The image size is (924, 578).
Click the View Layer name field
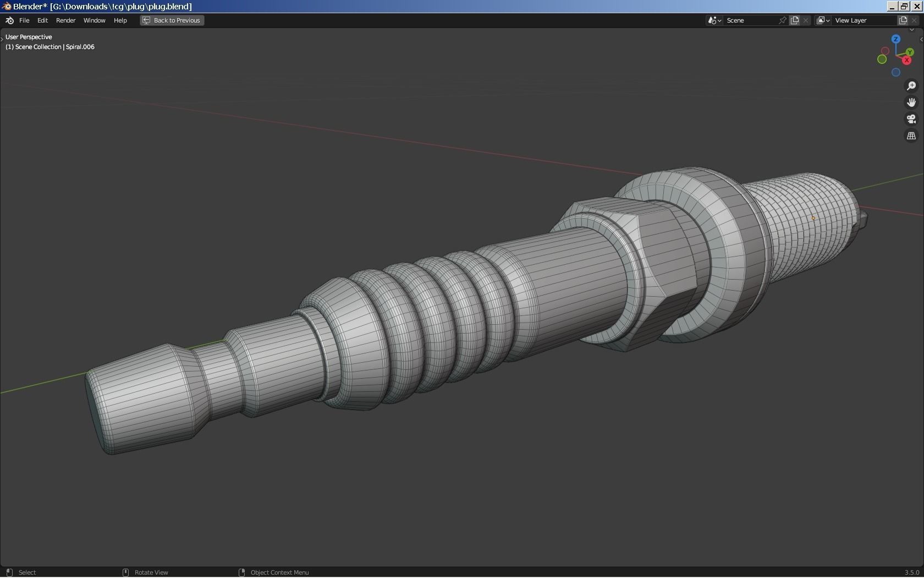click(x=864, y=20)
